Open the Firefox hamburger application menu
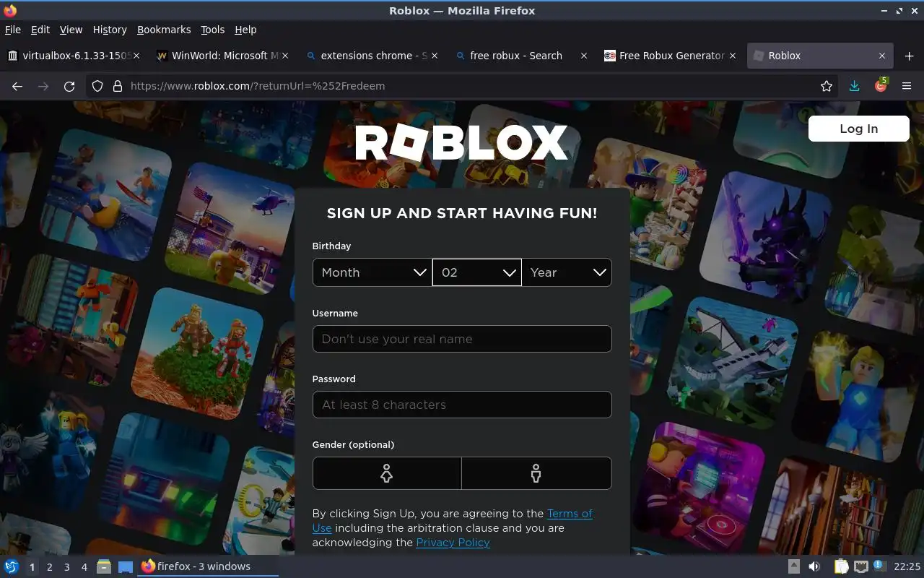The height and width of the screenshot is (578, 924). click(x=907, y=86)
